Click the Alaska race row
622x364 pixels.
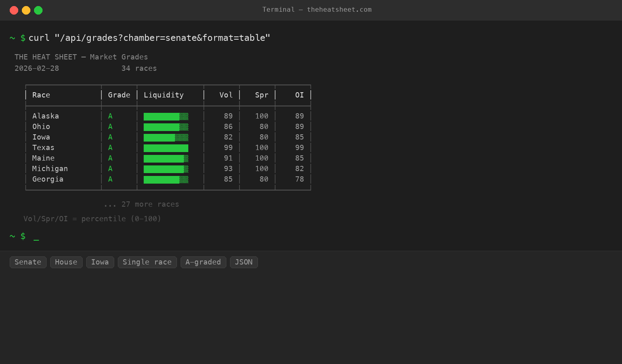click(45, 116)
